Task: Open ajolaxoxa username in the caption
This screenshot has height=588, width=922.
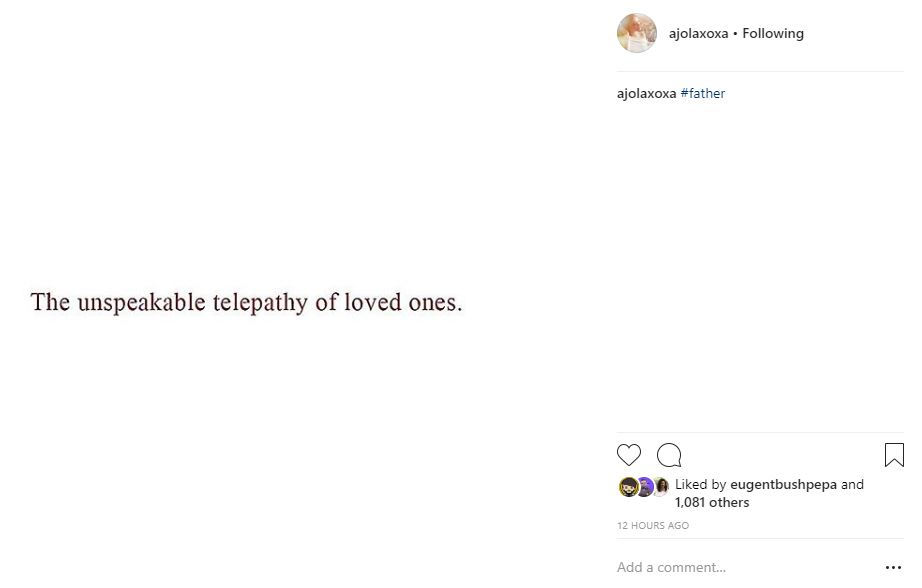Action: (x=646, y=93)
